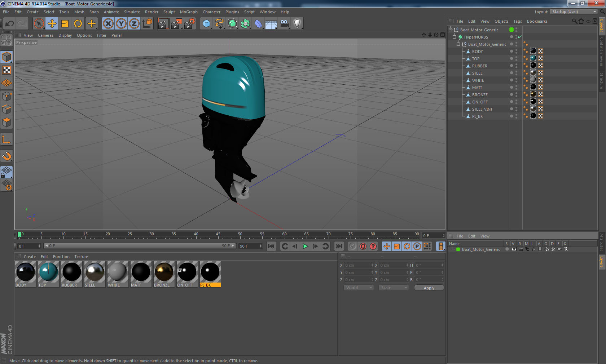This screenshot has width=606, height=364.
Task: Open the spline tools icon
Action: [219, 24]
